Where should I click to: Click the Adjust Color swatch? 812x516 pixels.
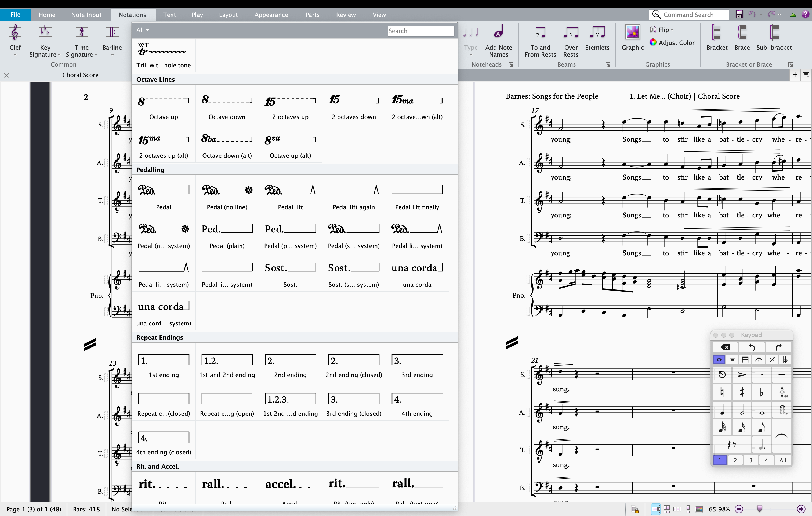click(653, 42)
